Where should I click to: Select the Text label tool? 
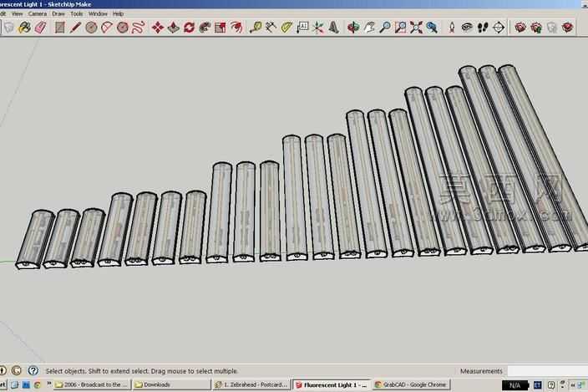(x=302, y=28)
